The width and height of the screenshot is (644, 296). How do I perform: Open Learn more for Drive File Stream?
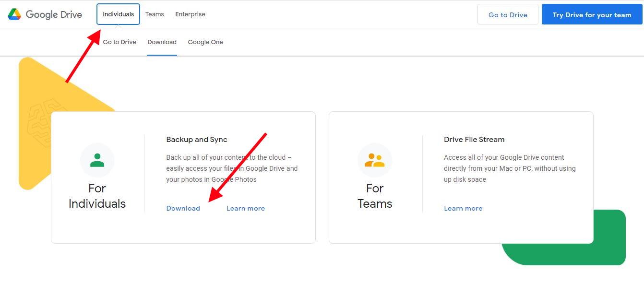pyautogui.click(x=463, y=208)
